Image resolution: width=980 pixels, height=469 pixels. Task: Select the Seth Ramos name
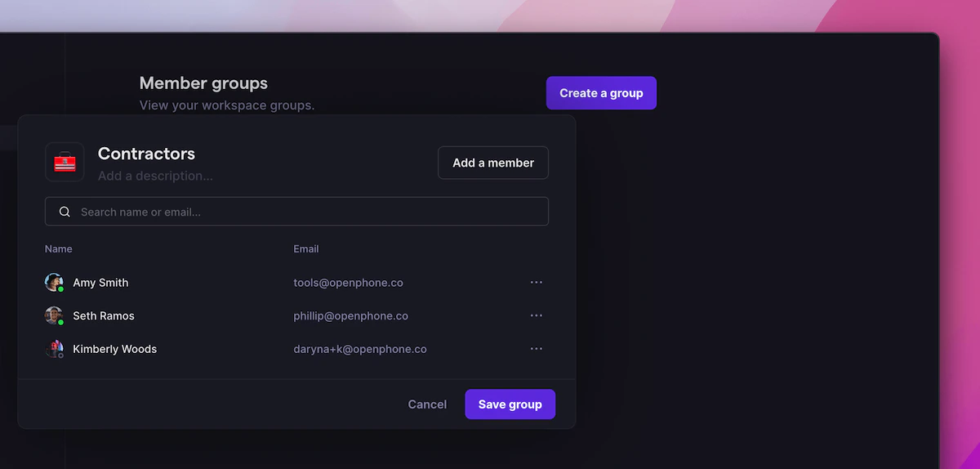pyautogui.click(x=104, y=315)
